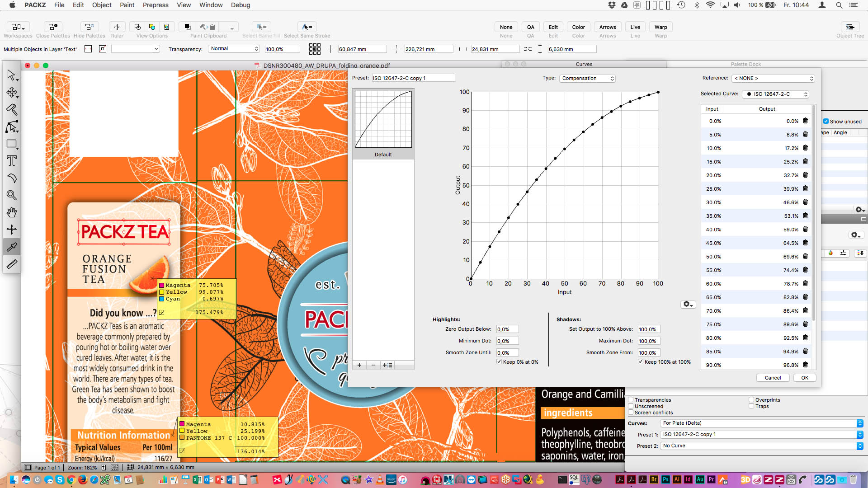The image size is (868, 488).
Task: Open the curve graph gear settings menu
Action: pyautogui.click(x=688, y=305)
